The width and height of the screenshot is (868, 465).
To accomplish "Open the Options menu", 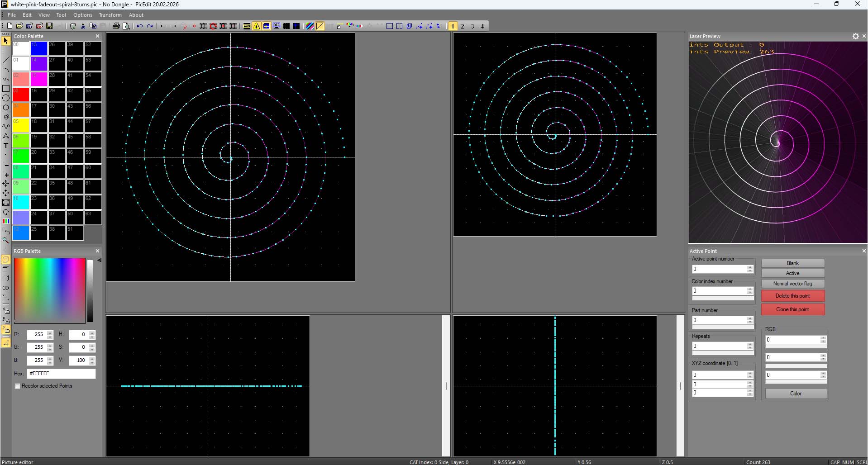I will 83,15.
